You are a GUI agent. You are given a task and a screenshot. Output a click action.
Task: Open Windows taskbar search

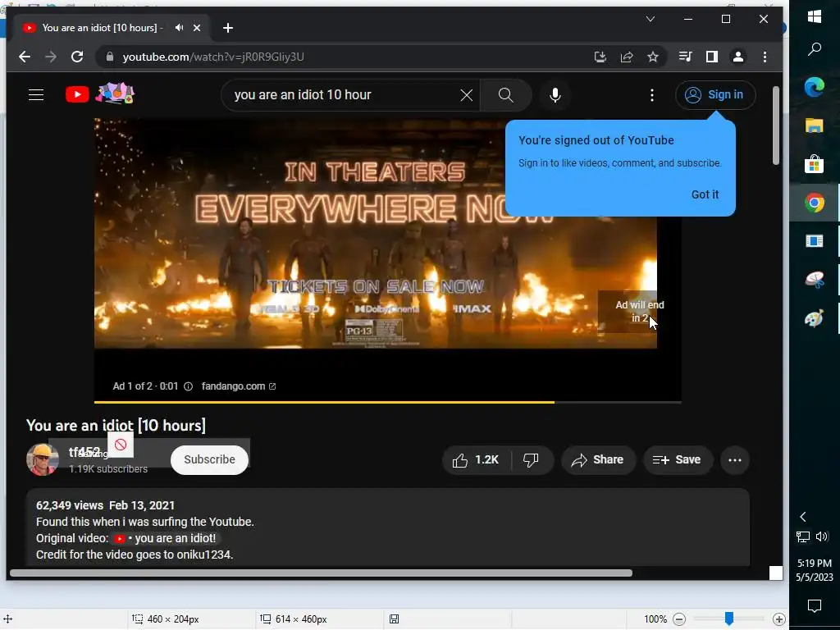coord(815,48)
